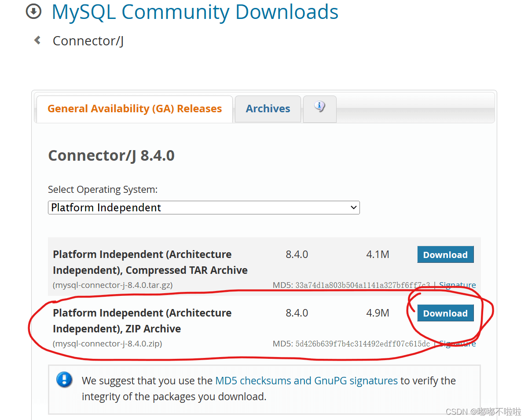Open Signature link for the tar.gz file
Image resolution: width=528 pixels, height=420 pixels.
tap(457, 285)
